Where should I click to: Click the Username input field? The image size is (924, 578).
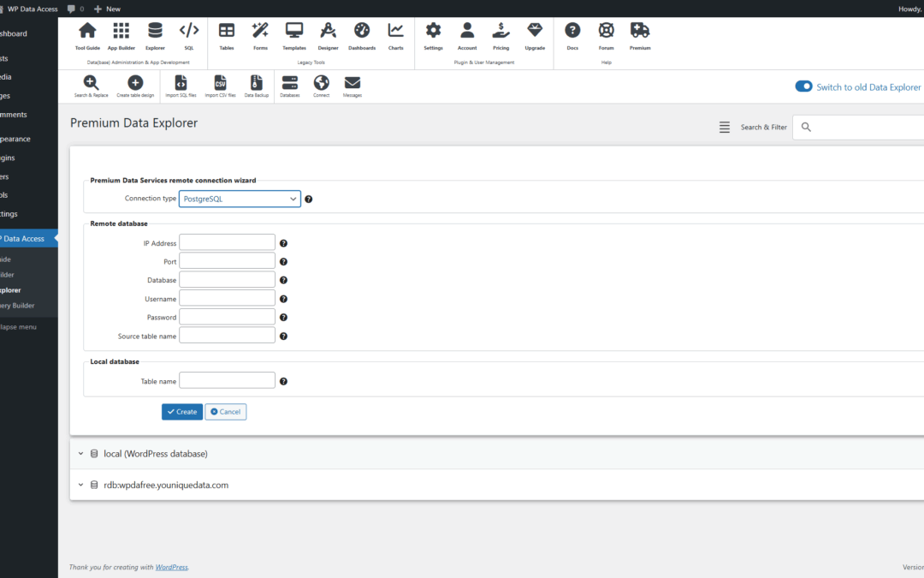227,299
